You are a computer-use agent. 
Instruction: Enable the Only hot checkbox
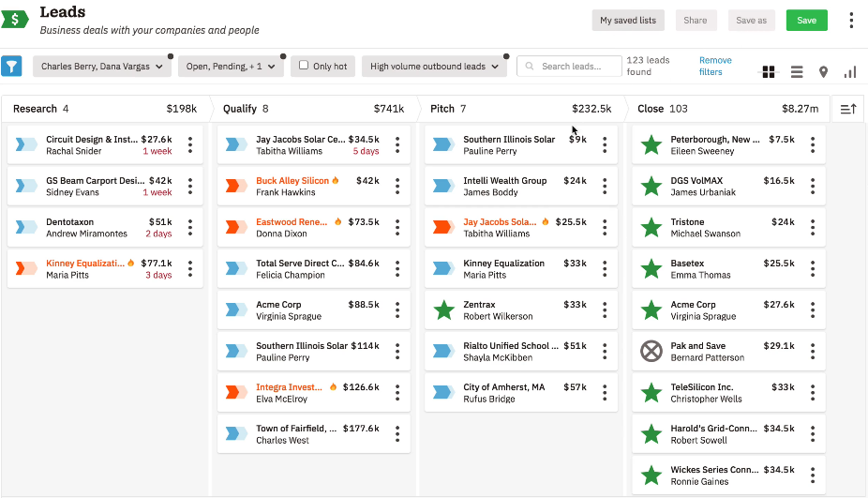[304, 66]
